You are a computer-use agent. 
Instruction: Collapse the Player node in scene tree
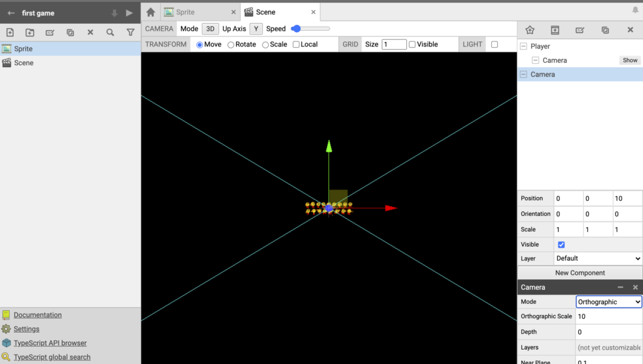point(524,46)
